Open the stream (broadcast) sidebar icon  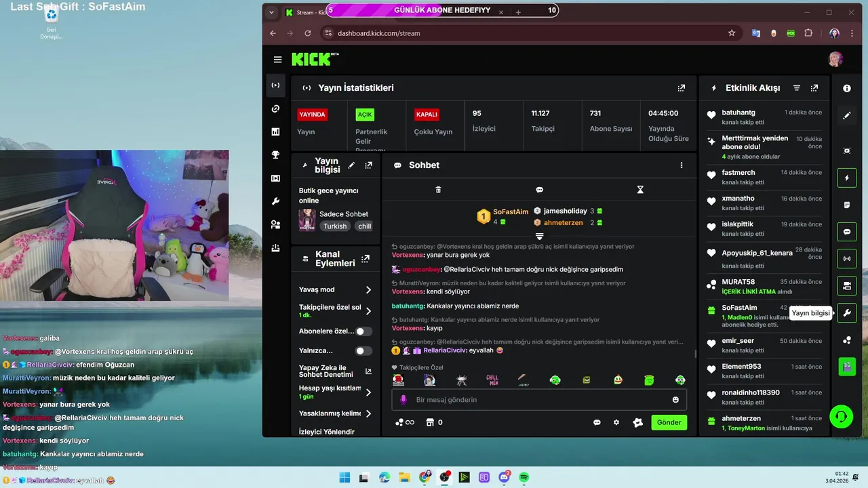point(275,85)
